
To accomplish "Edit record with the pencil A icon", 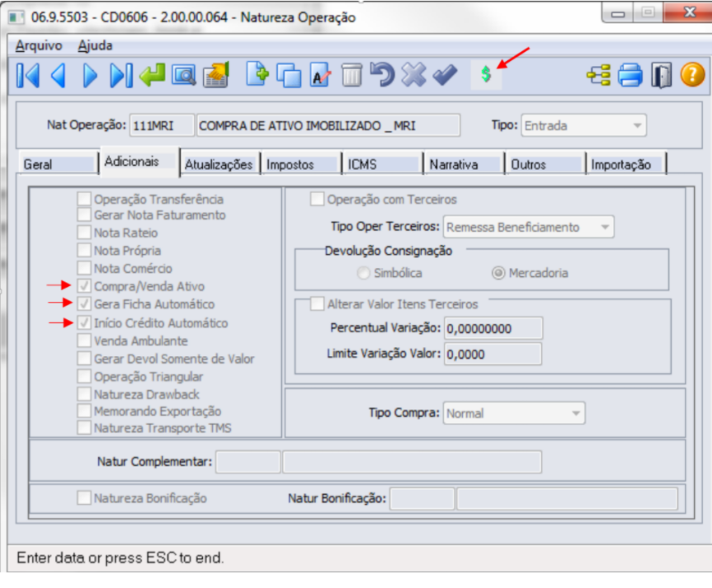I will pyautogui.click(x=320, y=75).
